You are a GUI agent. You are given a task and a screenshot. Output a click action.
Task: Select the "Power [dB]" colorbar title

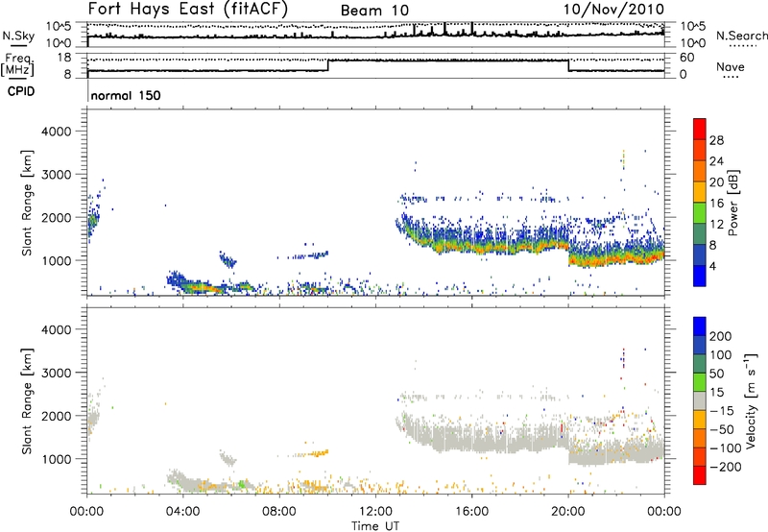[x=733, y=203]
